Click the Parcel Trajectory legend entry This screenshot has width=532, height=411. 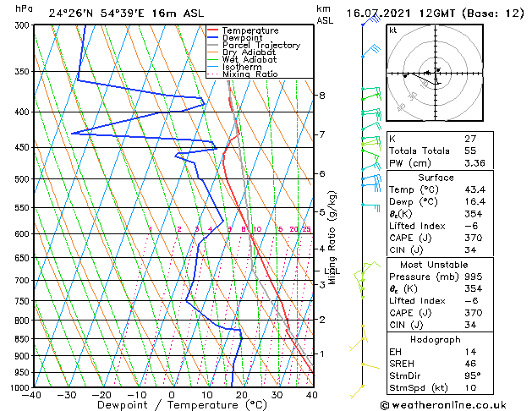point(254,45)
